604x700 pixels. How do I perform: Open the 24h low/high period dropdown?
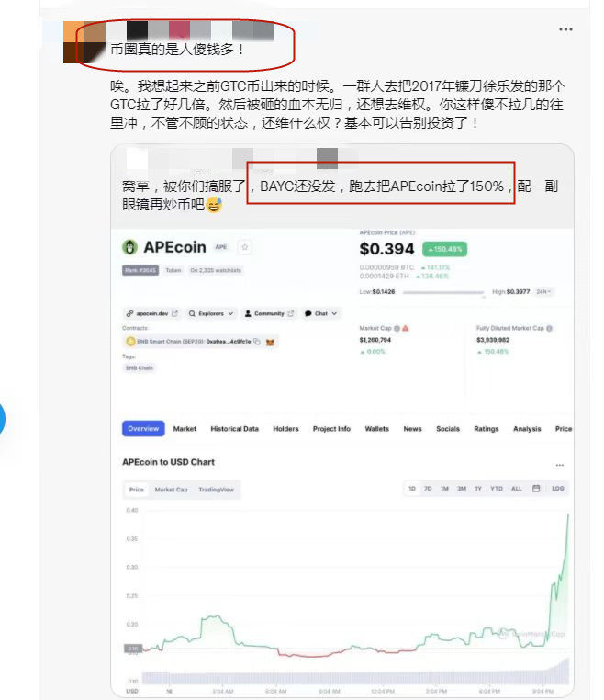543,291
